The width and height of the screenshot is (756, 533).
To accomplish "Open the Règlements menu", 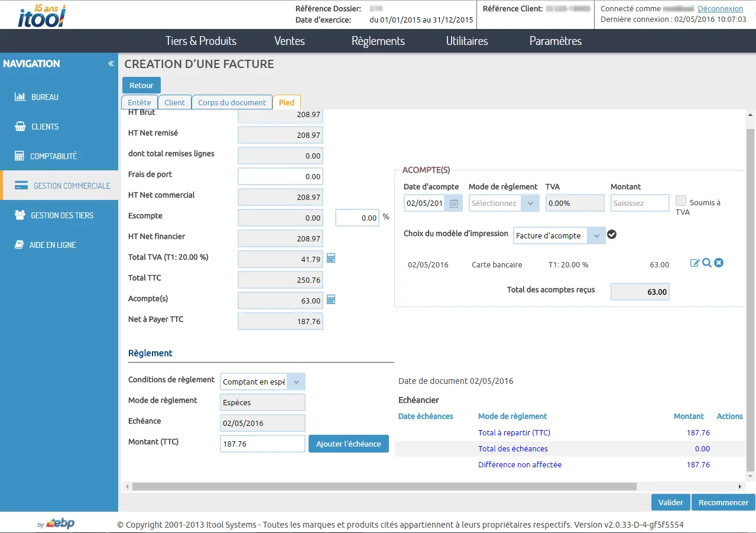I will coord(378,41).
